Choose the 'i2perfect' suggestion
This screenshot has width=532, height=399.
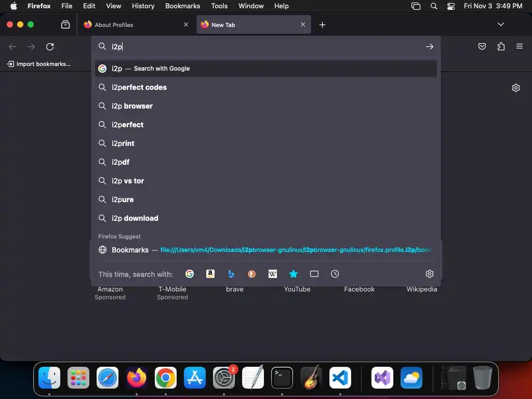(266, 125)
